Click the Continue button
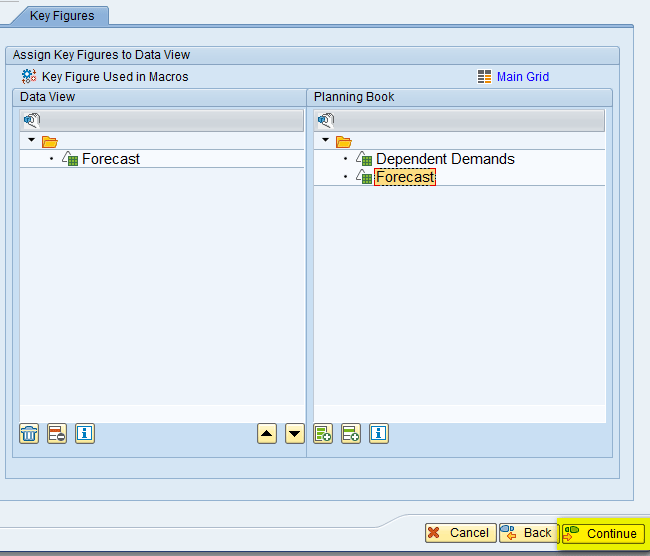 [x=603, y=534]
